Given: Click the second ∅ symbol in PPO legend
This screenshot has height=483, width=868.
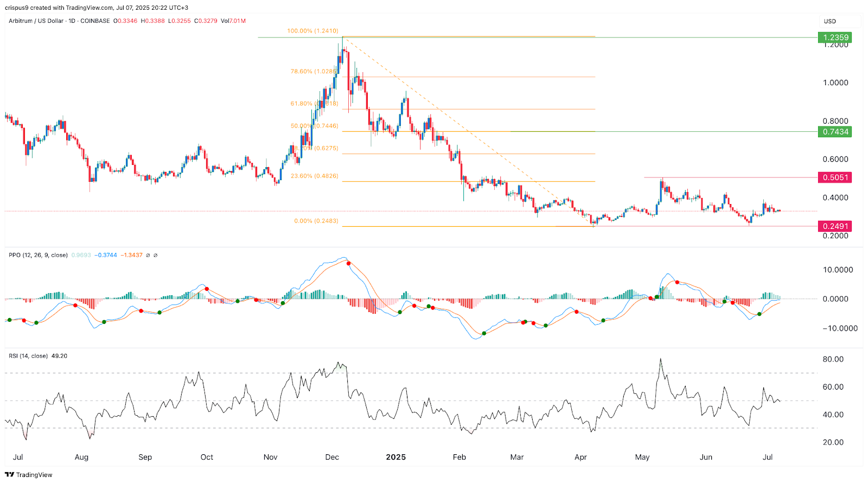Looking at the screenshot, I should pyautogui.click(x=156, y=255).
